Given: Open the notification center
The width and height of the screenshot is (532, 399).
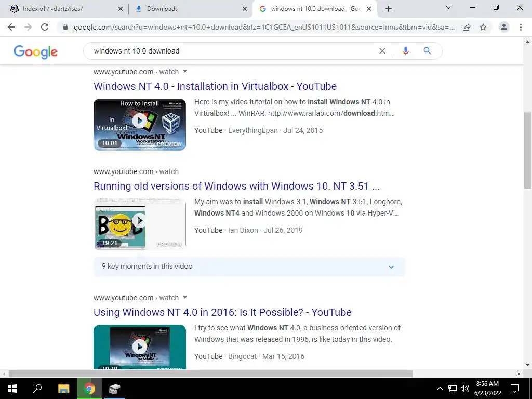Looking at the screenshot, I should 515,389.
